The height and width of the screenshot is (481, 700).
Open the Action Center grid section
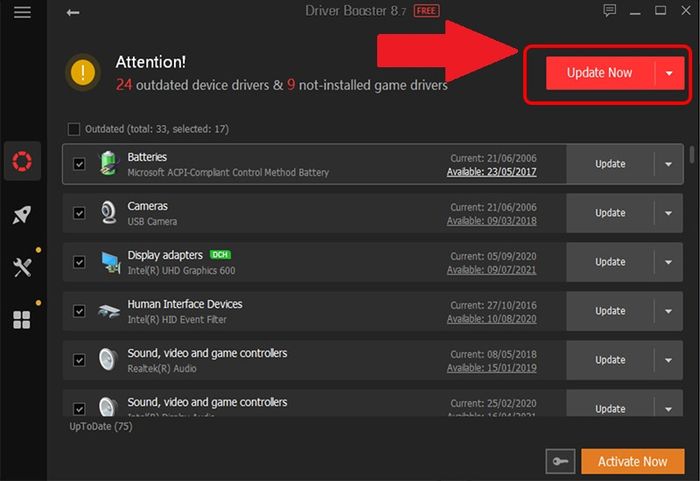click(x=22, y=320)
